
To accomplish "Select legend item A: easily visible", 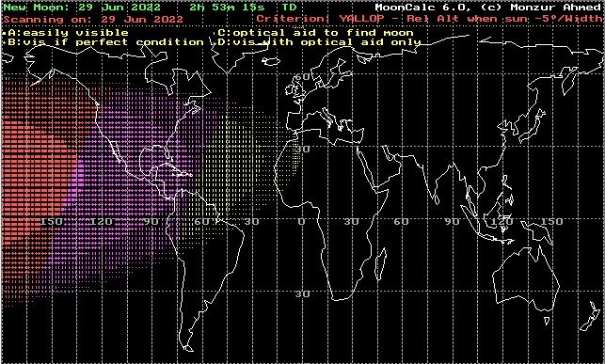I will (x=66, y=33).
